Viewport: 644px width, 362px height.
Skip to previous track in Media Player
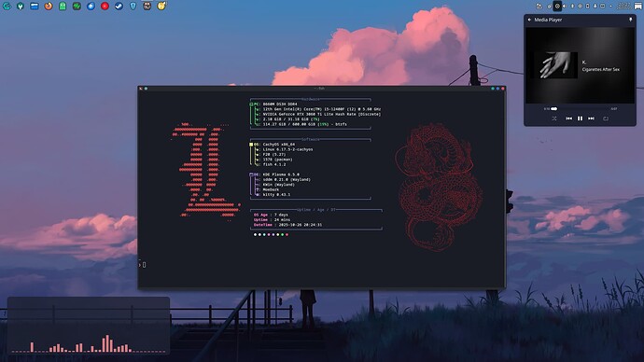point(568,118)
